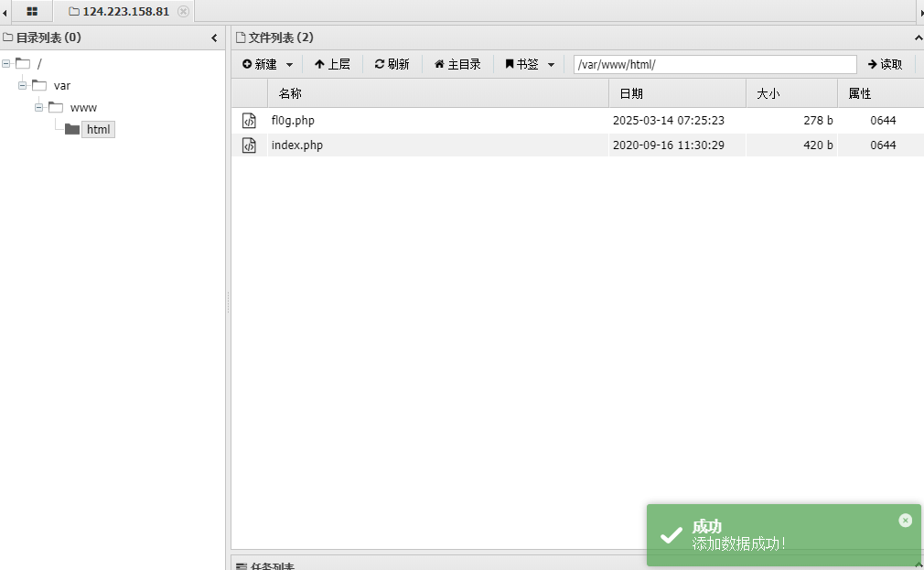Collapse the 目录列表 directory panel
Image resolution: width=924 pixels, height=570 pixels.
[x=214, y=38]
